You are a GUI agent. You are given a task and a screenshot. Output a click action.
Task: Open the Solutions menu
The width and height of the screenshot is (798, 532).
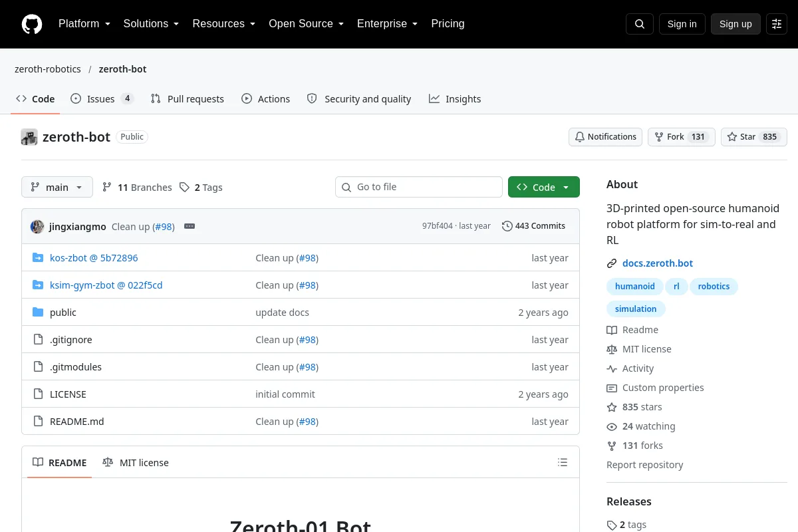151,24
